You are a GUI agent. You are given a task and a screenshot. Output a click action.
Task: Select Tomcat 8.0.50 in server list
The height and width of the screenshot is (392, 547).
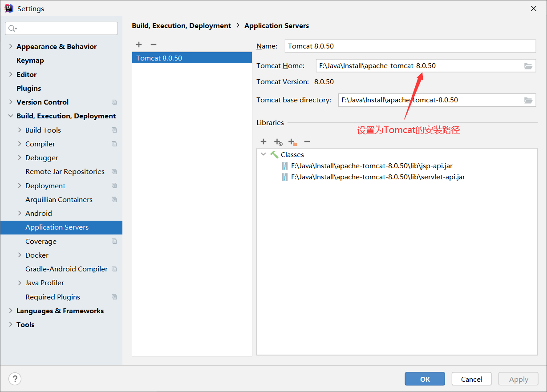pos(192,58)
